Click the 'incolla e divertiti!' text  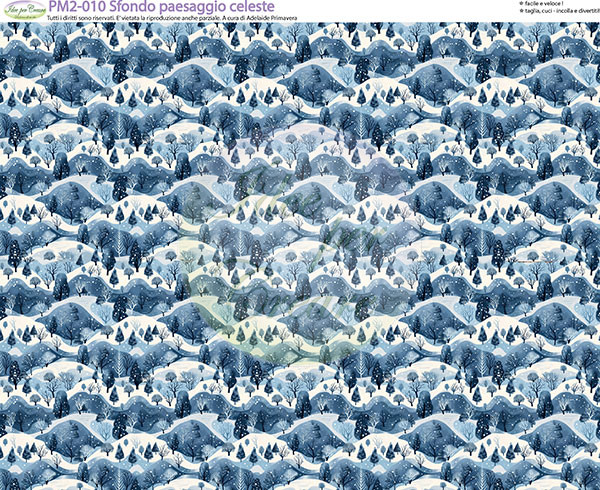pyautogui.click(x=574, y=13)
